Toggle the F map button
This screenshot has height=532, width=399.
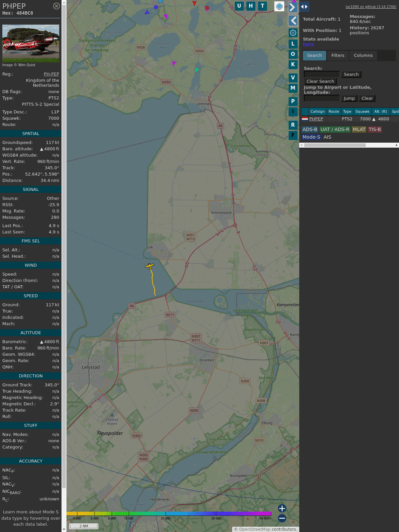tap(293, 135)
